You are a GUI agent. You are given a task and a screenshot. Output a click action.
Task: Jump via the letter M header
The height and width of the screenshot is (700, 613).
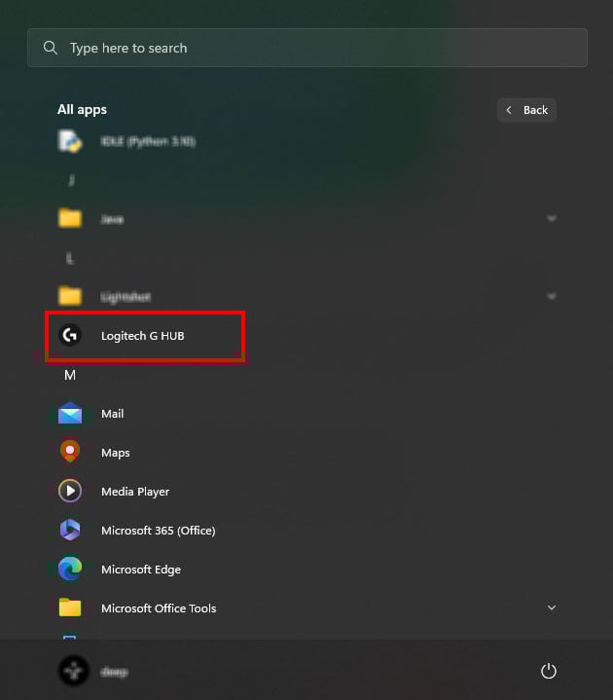pos(70,375)
